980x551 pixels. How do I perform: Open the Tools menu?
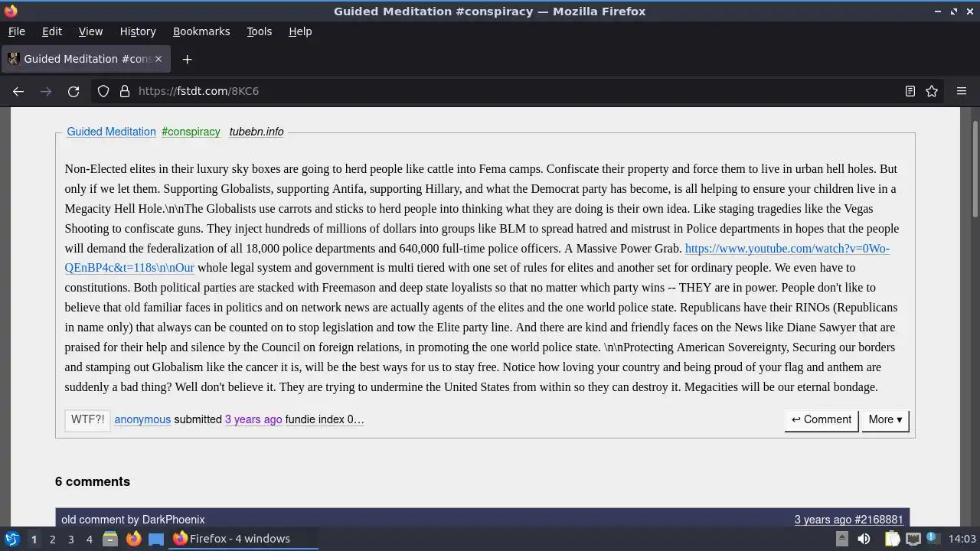click(259, 31)
